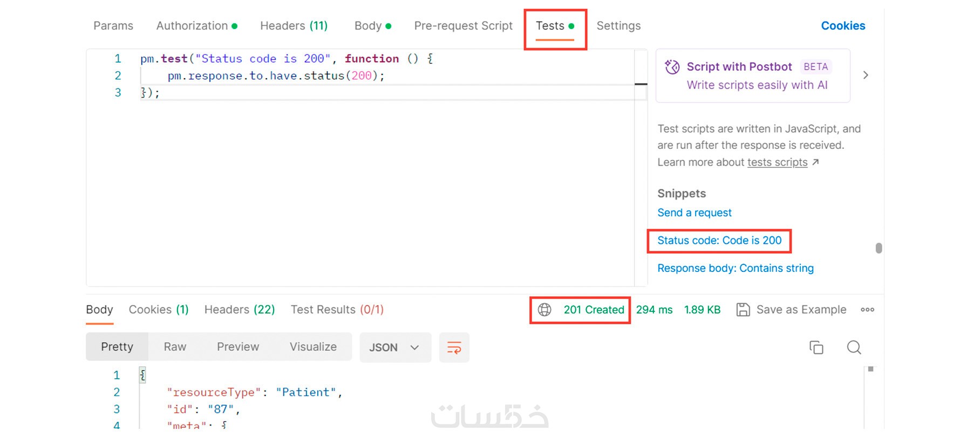Image resolution: width=980 pixels, height=437 pixels.
Task: Click the network globe icon
Action: tap(545, 310)
